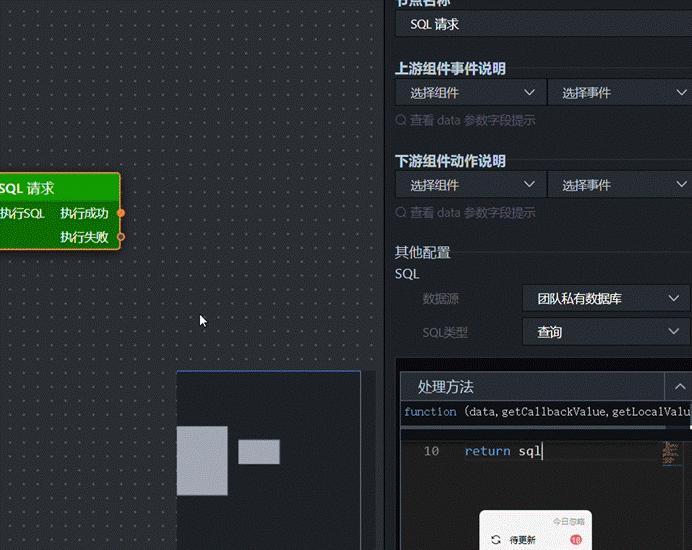Click the 其他配置 section heading

pos(422,252)
